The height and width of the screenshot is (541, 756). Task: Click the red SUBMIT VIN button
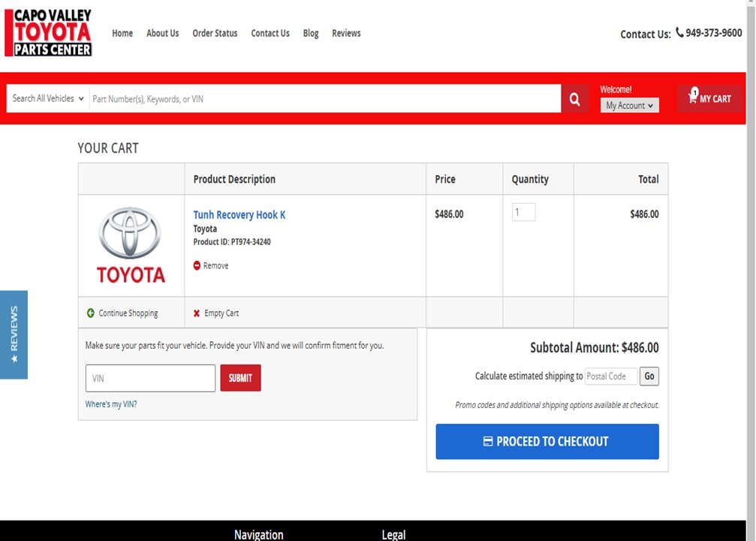click(x=240, y=378)
